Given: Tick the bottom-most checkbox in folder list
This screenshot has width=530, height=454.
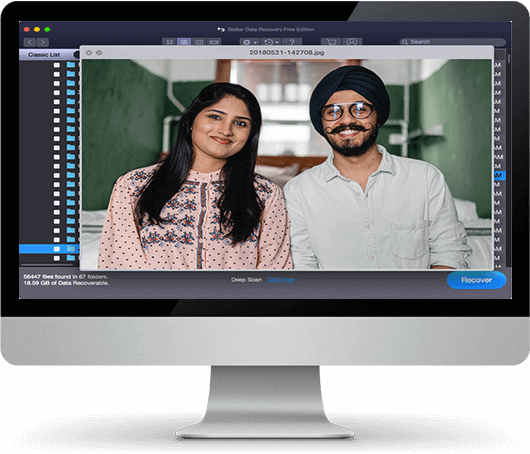Looking at the screenshot, I should pyautogui.click(x=57, y=258).
